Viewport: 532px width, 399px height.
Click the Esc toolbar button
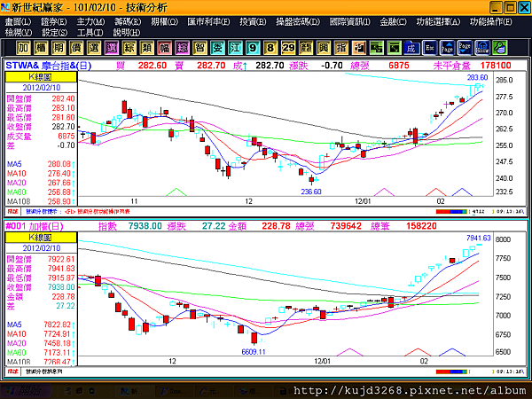coord(429,48)
